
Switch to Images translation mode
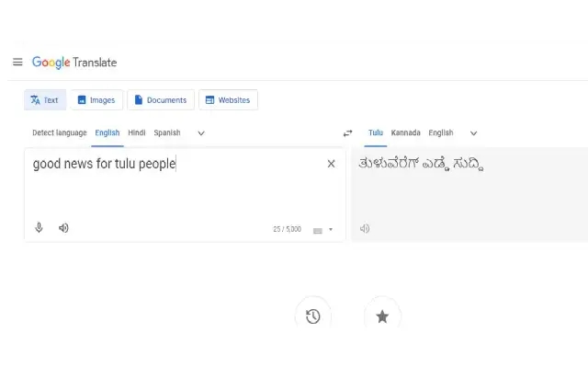point(96,100)
